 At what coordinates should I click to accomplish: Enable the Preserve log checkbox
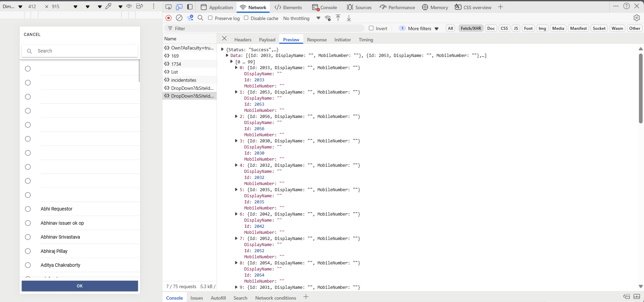click(x=210, y=18)
